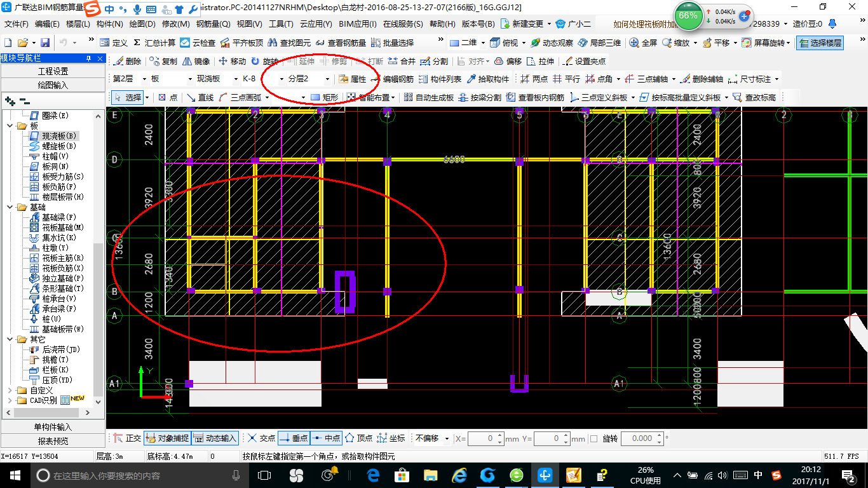The height and width of the screenshot is (488, 868).
Task: Select the 移动 move tool
Action: click(232, 62)
